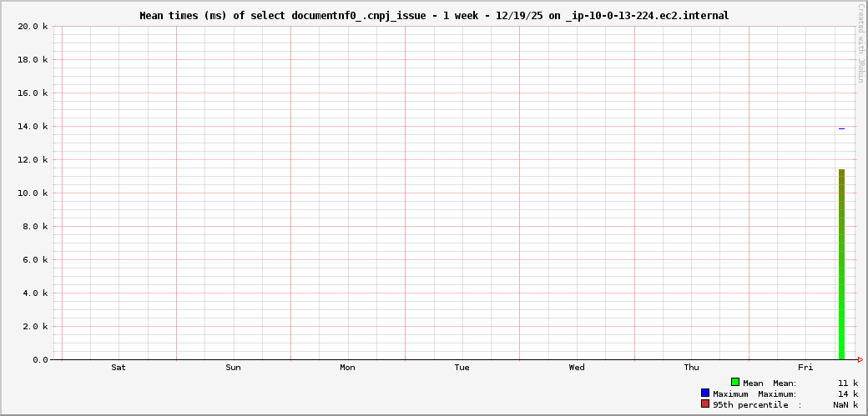Click the Mean value '11 k' in legend
Screen dimensions: 868x416
[x=848, y=383]
